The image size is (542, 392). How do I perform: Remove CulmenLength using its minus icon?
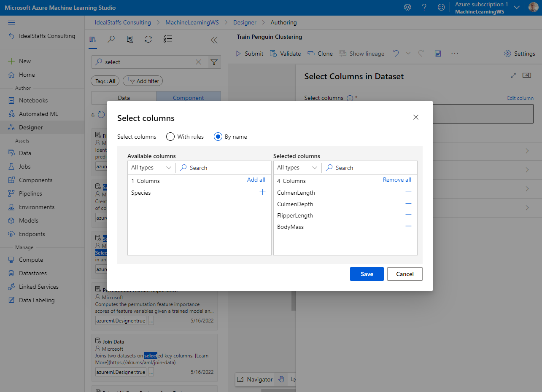(x=408, y=192)
